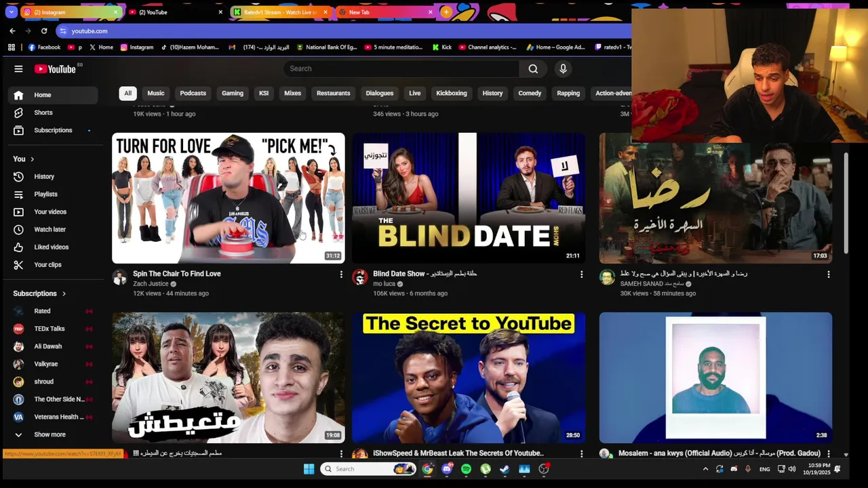Click the search magnifier button
The width and height of the screenshot is (868, 488).
[x=533, y=68]
